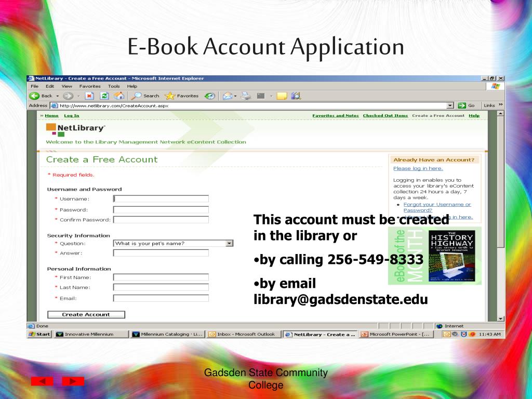Click the McAfee shield tray icon
This screenshot has height=399, width=532.
click(x=464, y=334)
